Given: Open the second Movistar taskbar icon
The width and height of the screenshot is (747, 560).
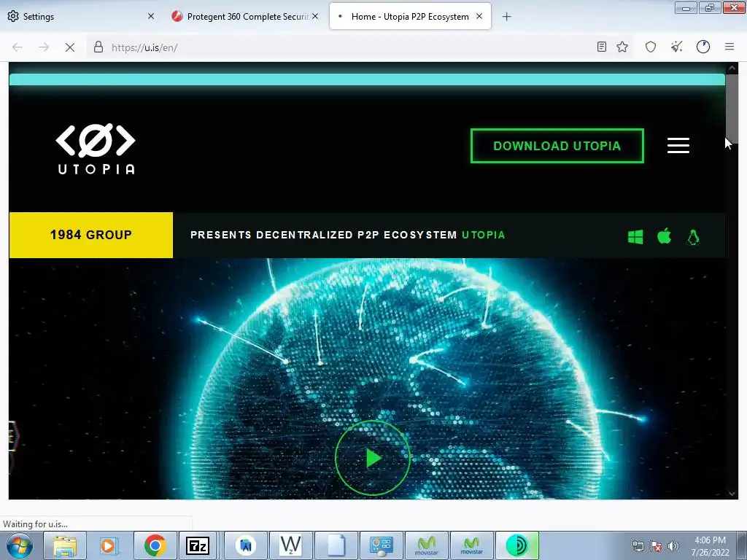Looking at the screenshot, I should click(x=472, y=545).
